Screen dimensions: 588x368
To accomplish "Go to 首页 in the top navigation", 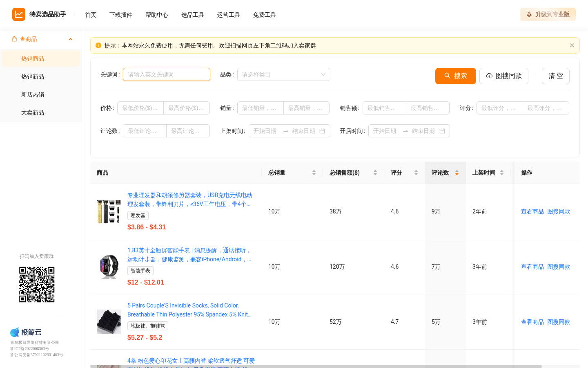I will [x=91, y=15].
